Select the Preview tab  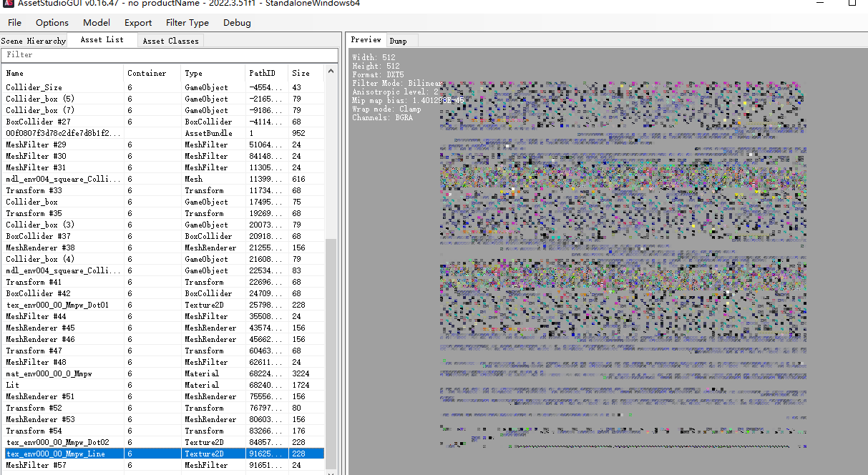point(366,40)
